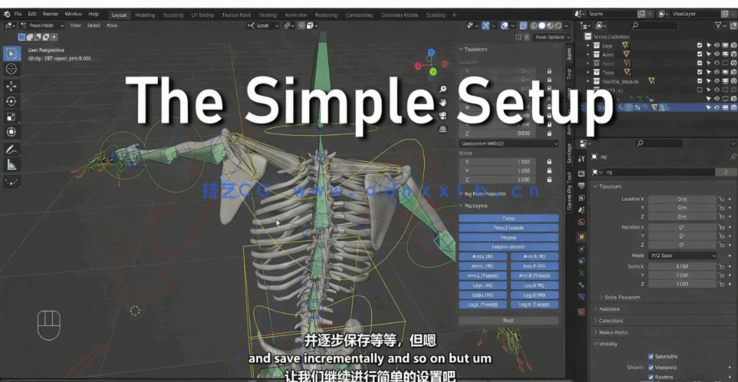Uncheck the Legs collection checkbox
738x382 pixels.
700,46
